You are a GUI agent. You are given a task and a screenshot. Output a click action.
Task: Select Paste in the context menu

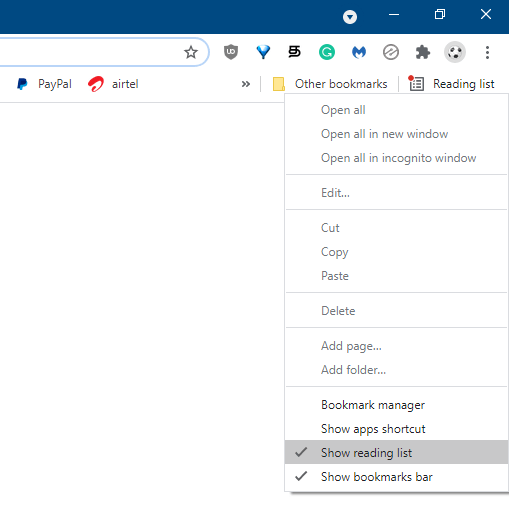[396, 276]
